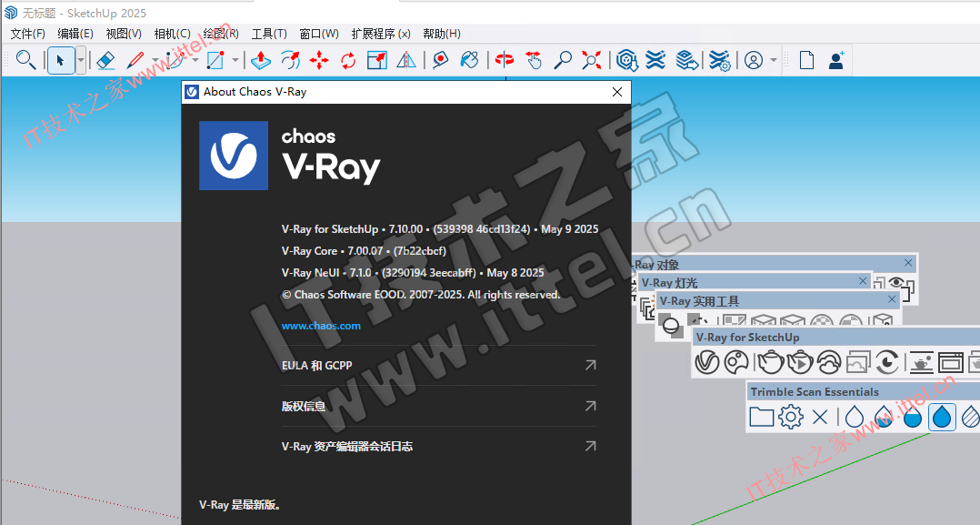Close the V-Ray 灯光 toolbar
Viewport: 980px width, 525px height.
pyautogui.click(x=863, y=281)
